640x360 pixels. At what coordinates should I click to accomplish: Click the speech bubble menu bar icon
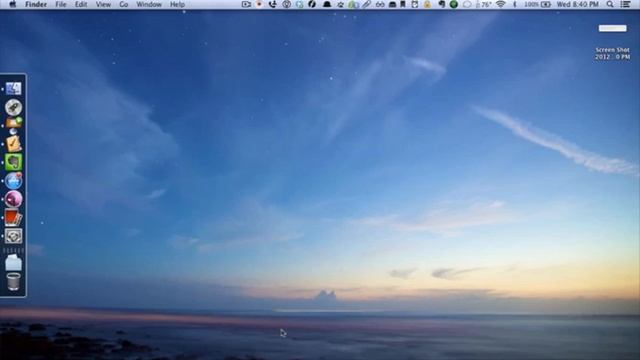coord(467,4)
